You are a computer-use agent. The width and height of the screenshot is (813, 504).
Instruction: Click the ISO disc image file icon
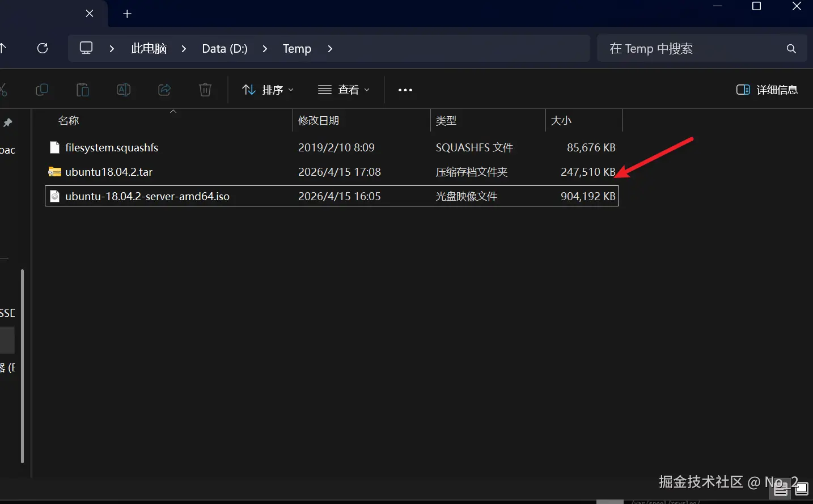click(54, 196)
